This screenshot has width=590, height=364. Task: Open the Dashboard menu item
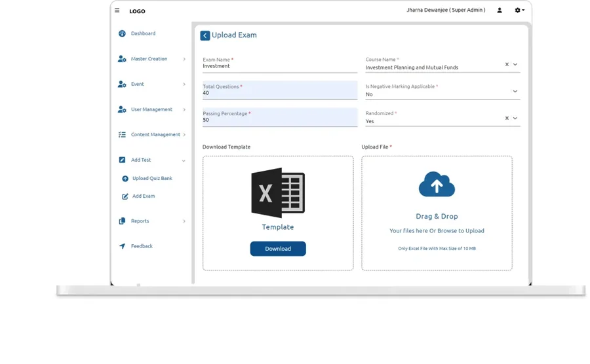[x=143, y=33]
